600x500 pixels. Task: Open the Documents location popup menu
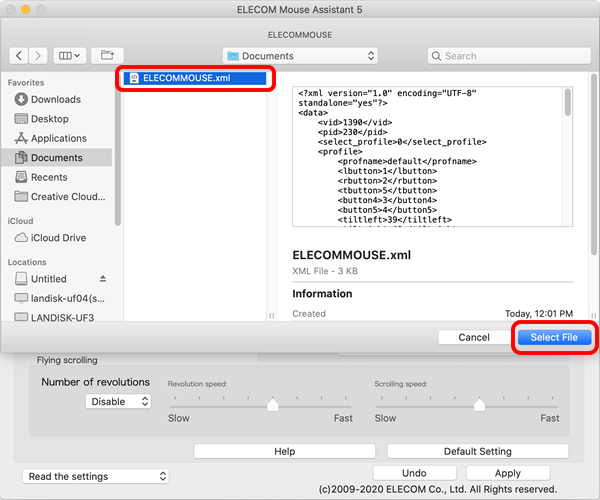(x=300, y=56)
